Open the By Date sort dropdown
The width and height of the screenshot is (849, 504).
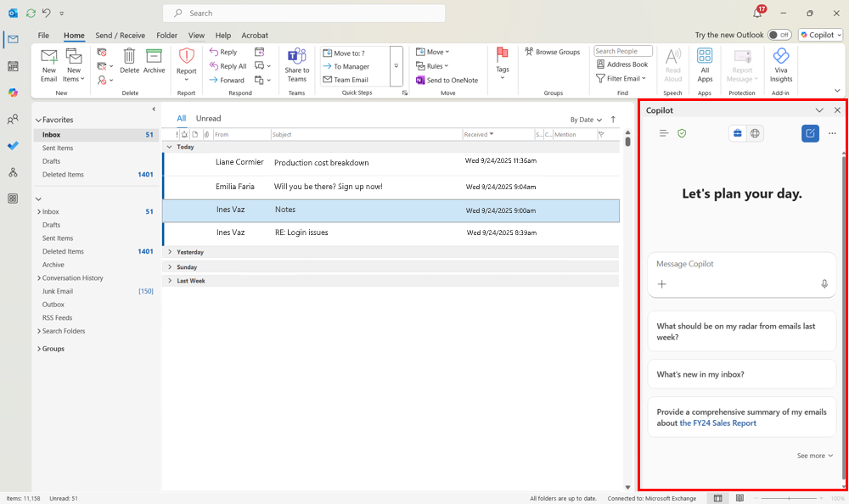click(x=586, y=120)
